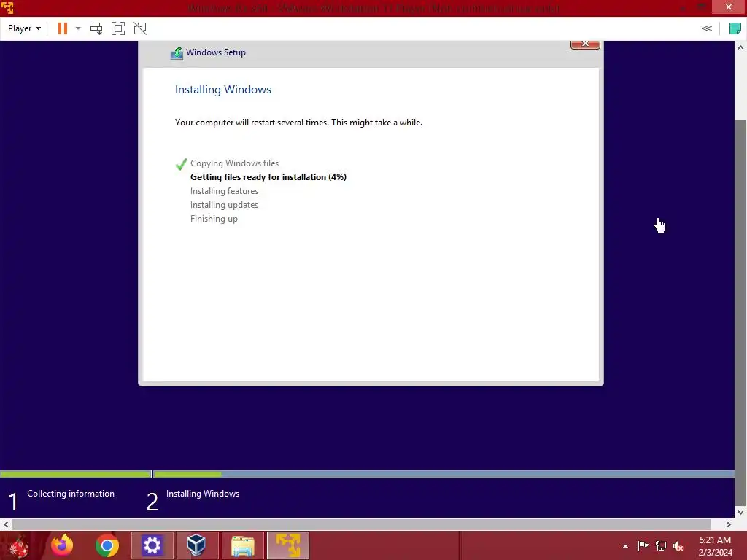Click the vertical scrollbar thumb

click(x=741, y=312)
